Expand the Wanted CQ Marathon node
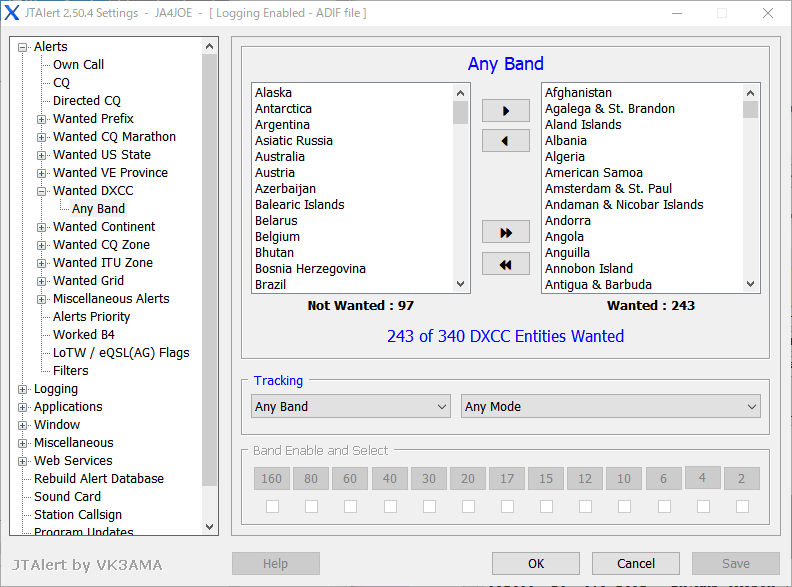Screen dimensions: 792x587 pyautogui.click(x=41, y=137)
